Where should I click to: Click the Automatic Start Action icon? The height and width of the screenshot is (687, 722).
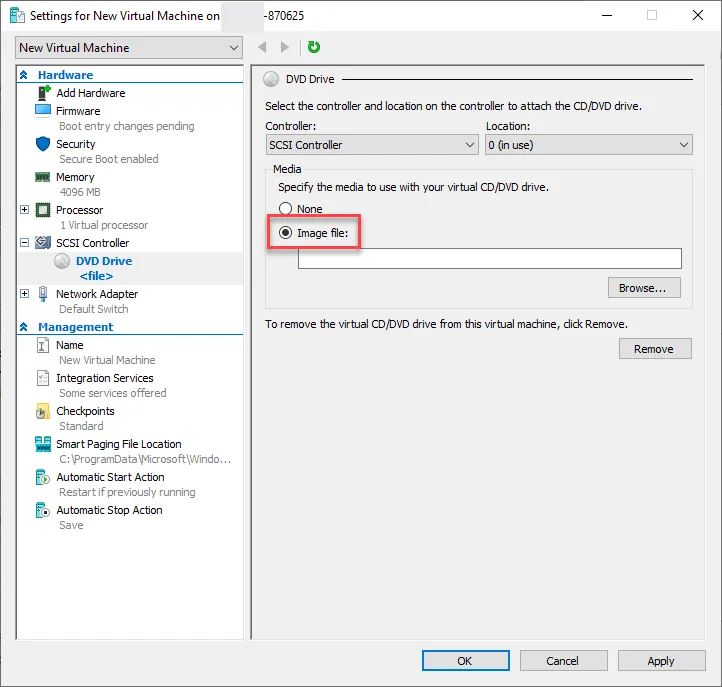42,477
